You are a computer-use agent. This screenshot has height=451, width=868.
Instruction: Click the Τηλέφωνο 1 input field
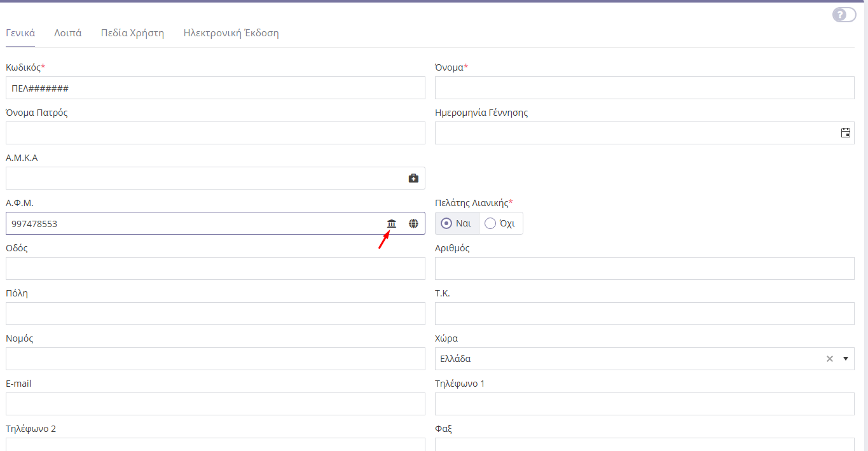(644, 404)
